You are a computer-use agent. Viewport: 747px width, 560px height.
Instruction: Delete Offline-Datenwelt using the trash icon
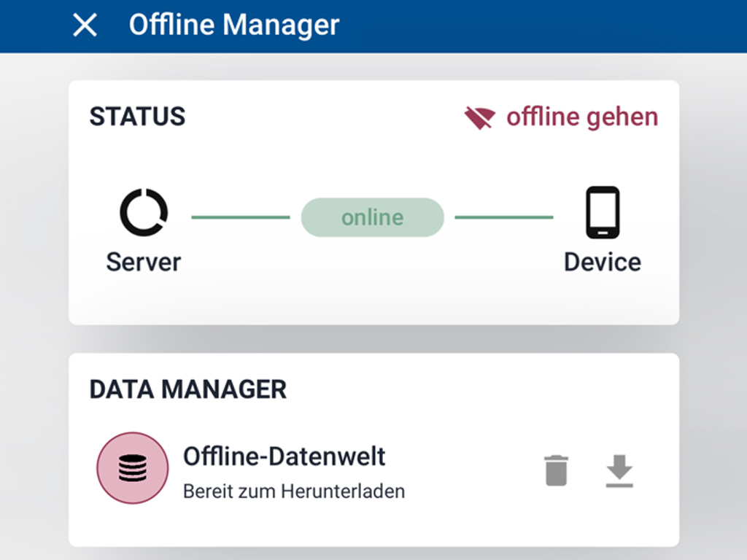pyautogui.click(x=556, y=470)
